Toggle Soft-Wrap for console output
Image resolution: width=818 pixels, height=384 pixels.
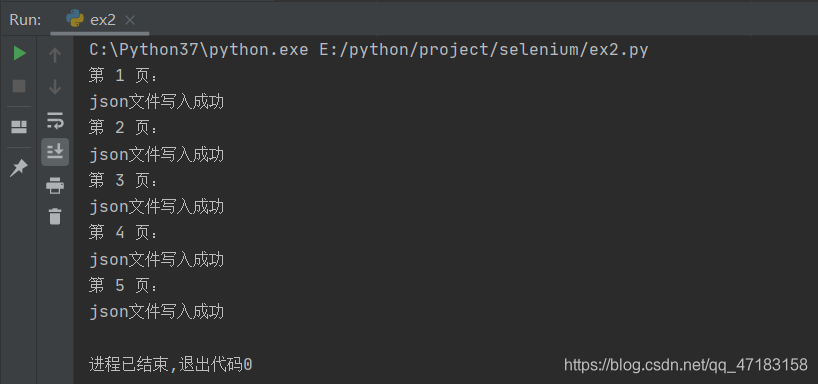click(55, 120)
